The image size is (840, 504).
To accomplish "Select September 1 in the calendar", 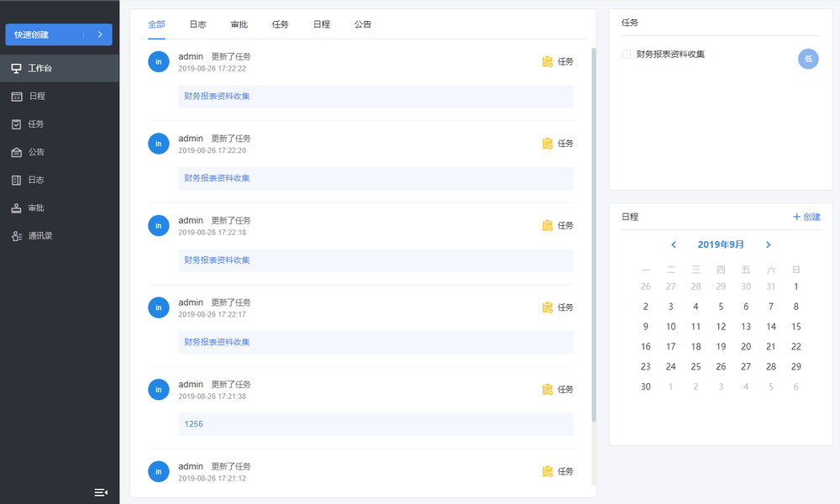I will (796, 286).
